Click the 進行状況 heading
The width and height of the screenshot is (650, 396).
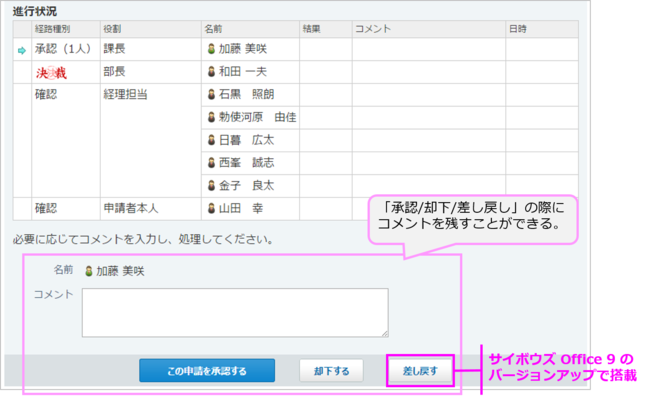pos(34,11)
